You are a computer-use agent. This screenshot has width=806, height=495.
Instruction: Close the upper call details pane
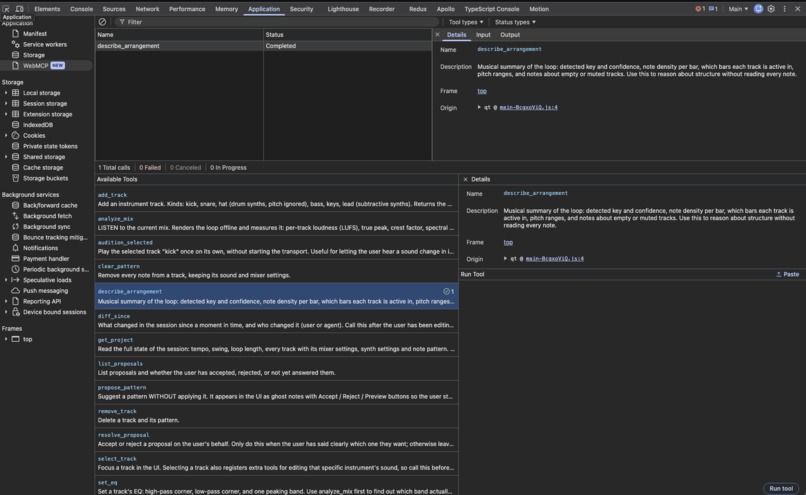point(437,35)
